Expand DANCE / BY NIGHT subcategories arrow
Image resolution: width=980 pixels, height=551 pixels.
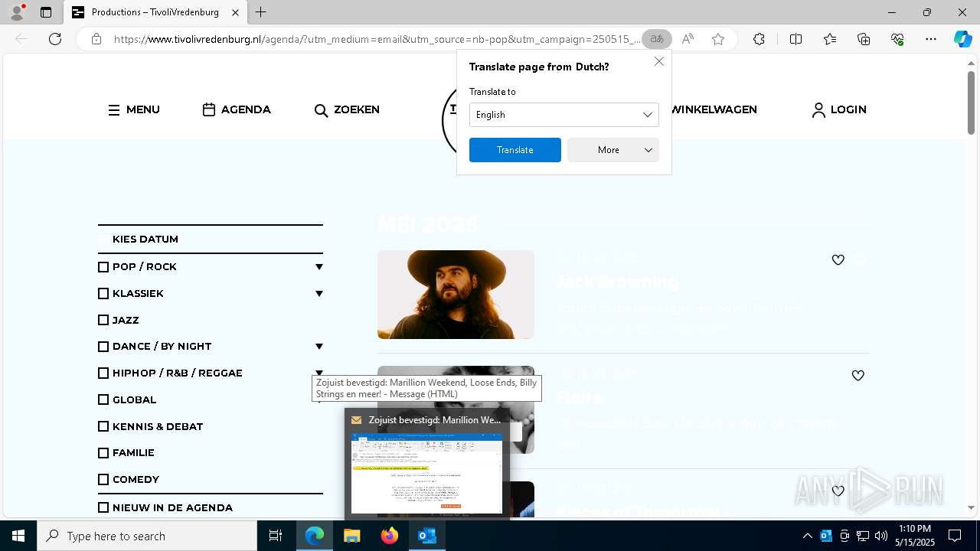318,347
